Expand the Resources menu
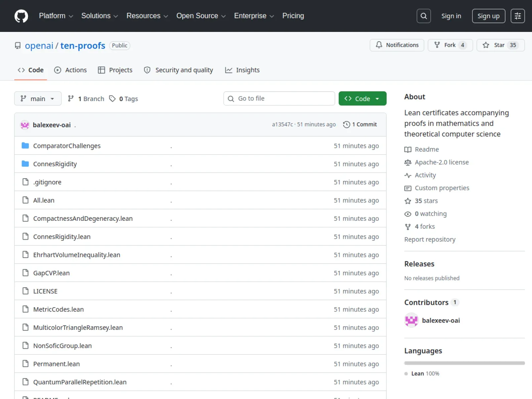532x399 pixels. 147,16
